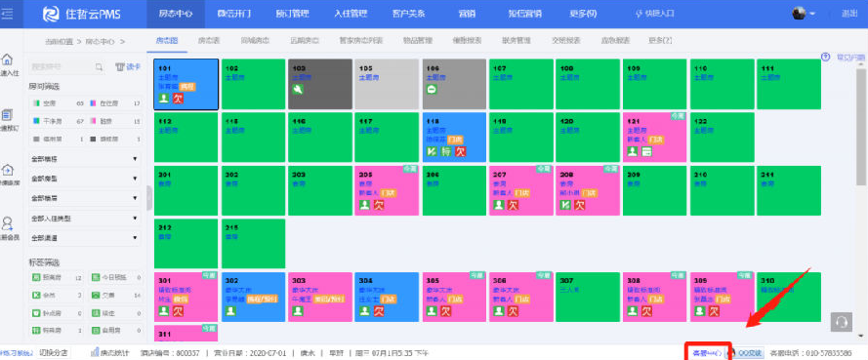Click the red 欠 icon in room 205
This screenshot has width=868, height=360.
379,205
